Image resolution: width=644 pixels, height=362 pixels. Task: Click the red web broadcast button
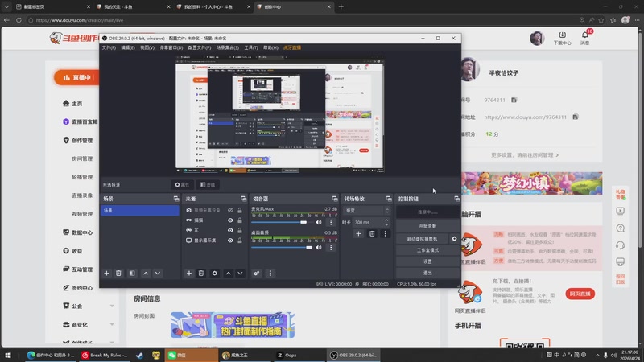(x=580, y=294)
